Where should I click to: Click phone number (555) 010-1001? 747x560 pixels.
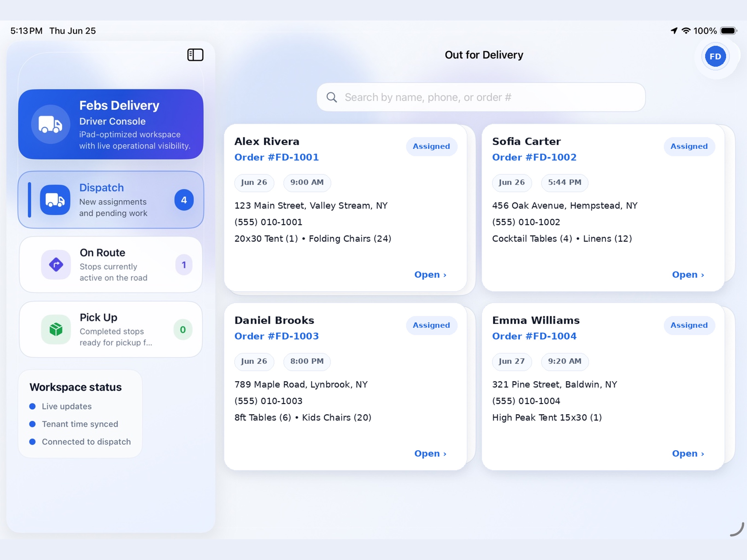tap(268, 222)
